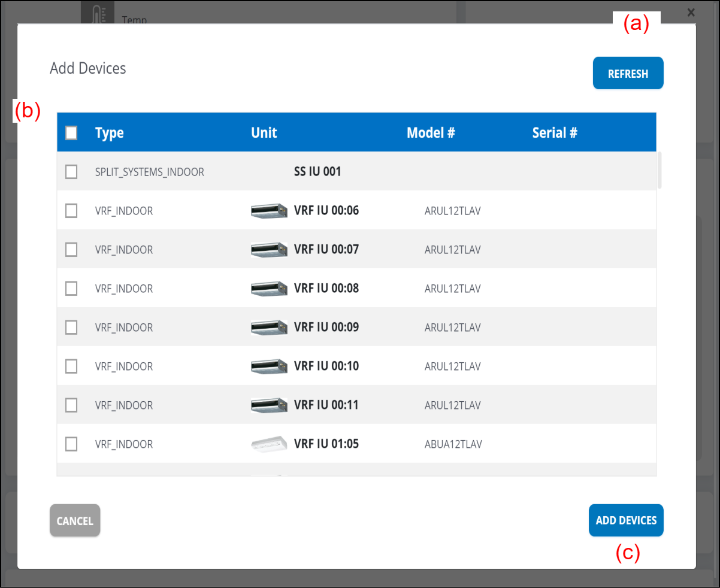
Task: Click the VRF IU 00:10 unit icon
Action: (x=269, y=366)
